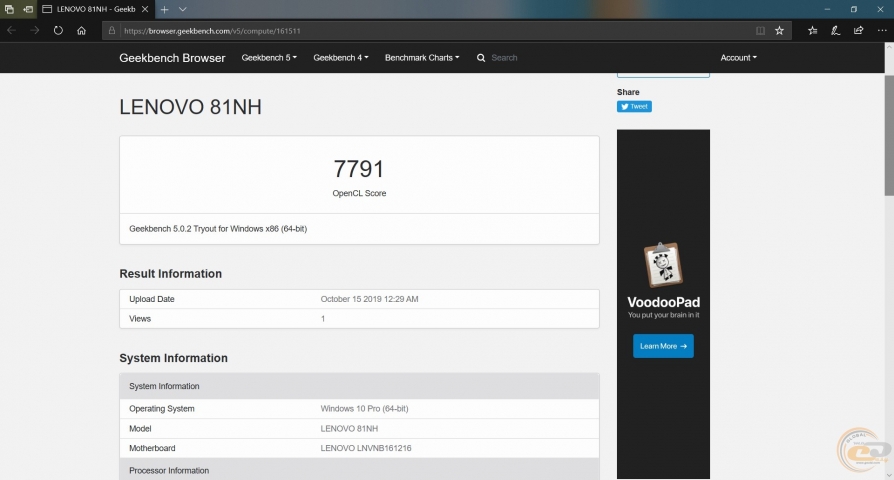Click the Upload Date value October 15 2019
The width and height of the screenshot is (894, 480).
[369, 299]
